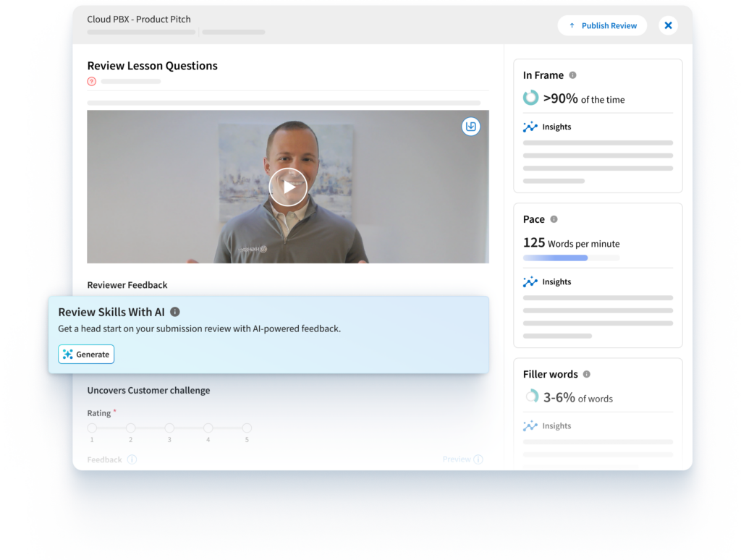
Task: Expand Insights under Filler words
Action: [x=549, y=425]
